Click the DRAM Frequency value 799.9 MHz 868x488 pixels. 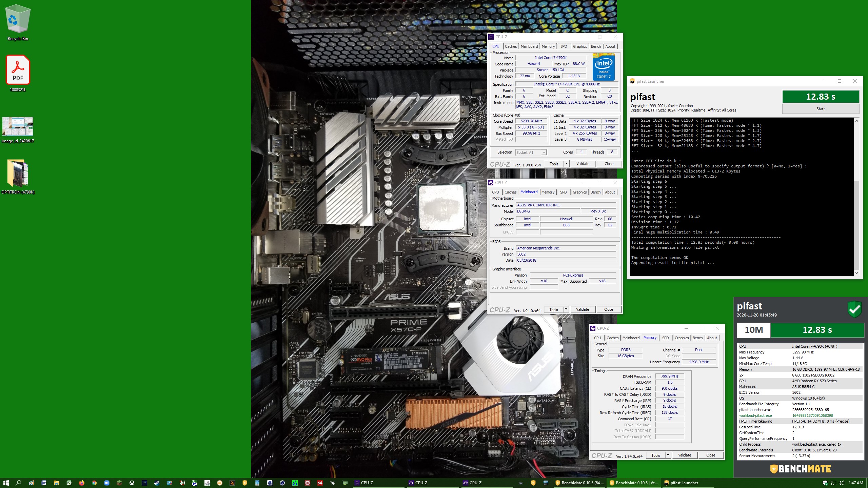pyautogui.click(x=670, y=376)
